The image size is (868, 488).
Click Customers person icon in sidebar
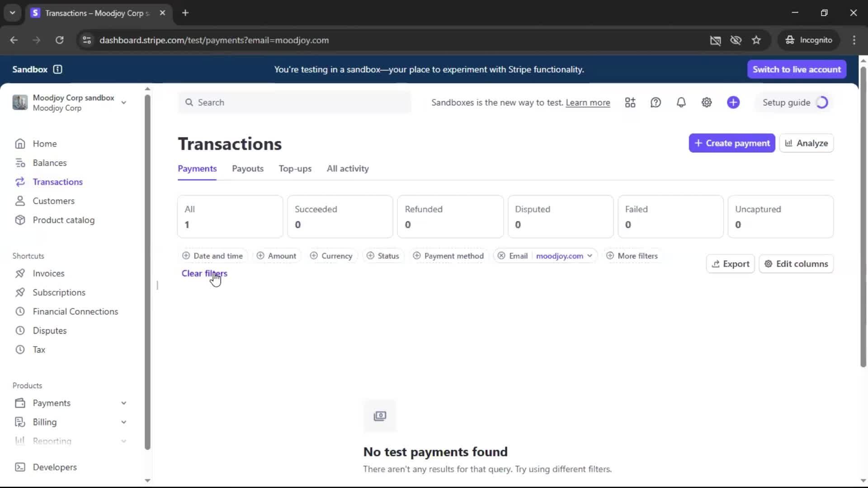pos(20,201)
